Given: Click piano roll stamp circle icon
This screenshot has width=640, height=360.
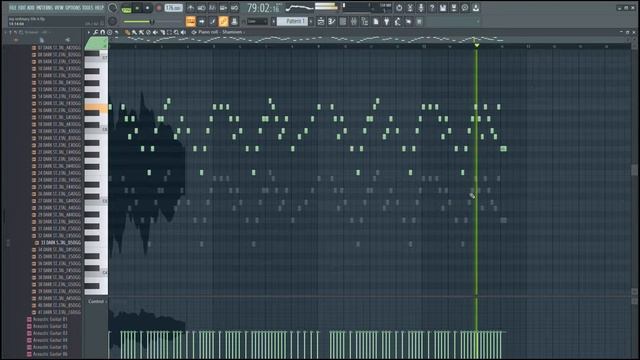Looking at the screenshot, I should coord(109,32).
